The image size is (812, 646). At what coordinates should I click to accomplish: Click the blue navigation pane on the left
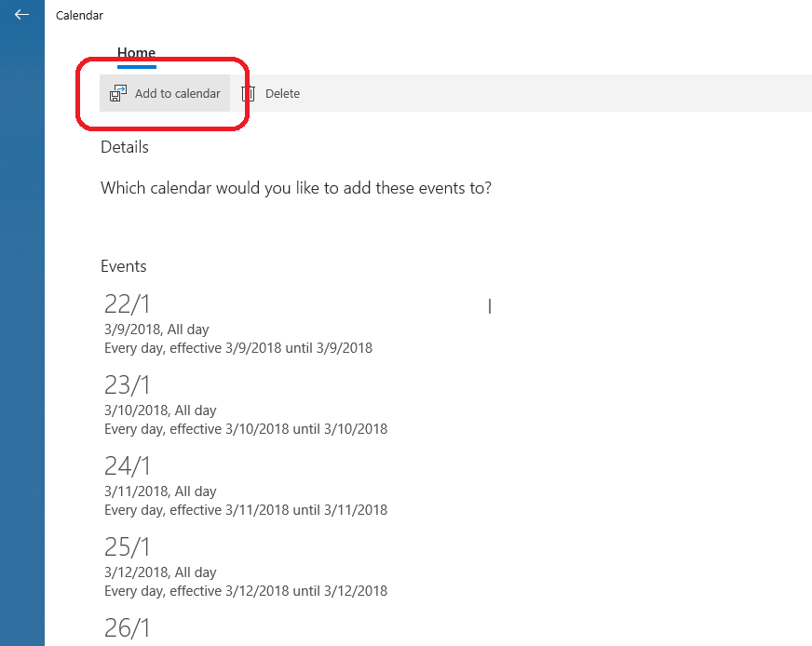pyautogui.click(x=21, y=372)
